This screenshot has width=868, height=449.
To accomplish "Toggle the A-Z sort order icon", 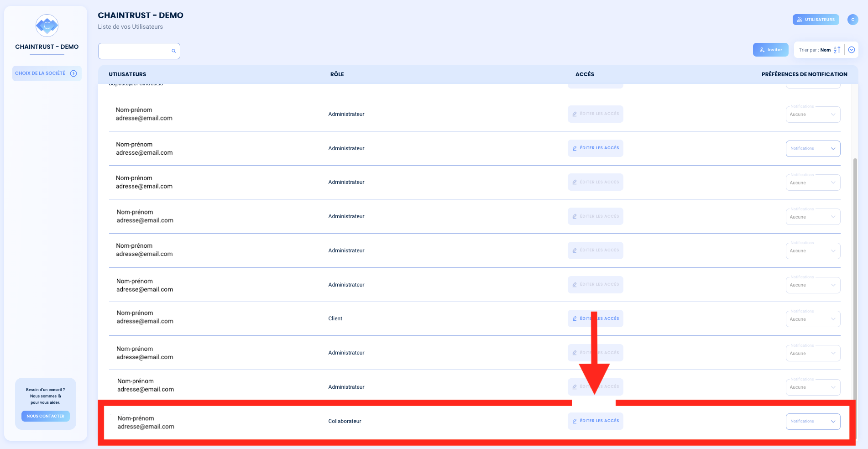I will pos(837,50).
